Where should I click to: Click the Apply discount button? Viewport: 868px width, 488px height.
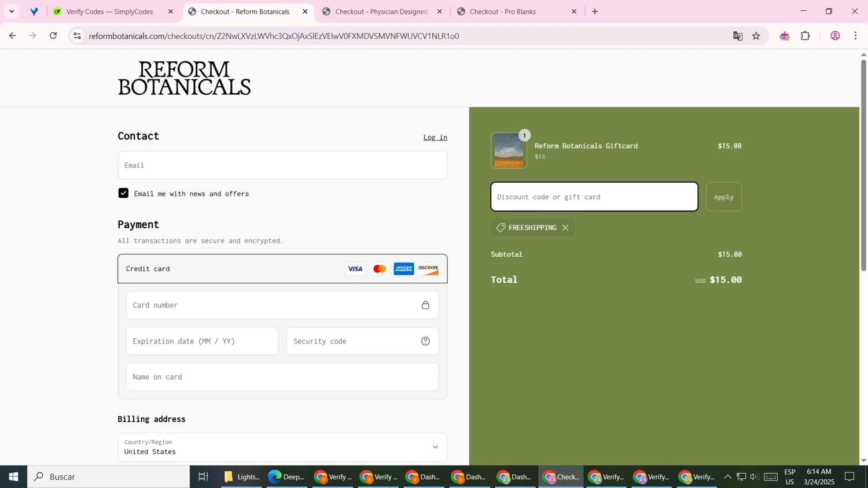point(723,197)
